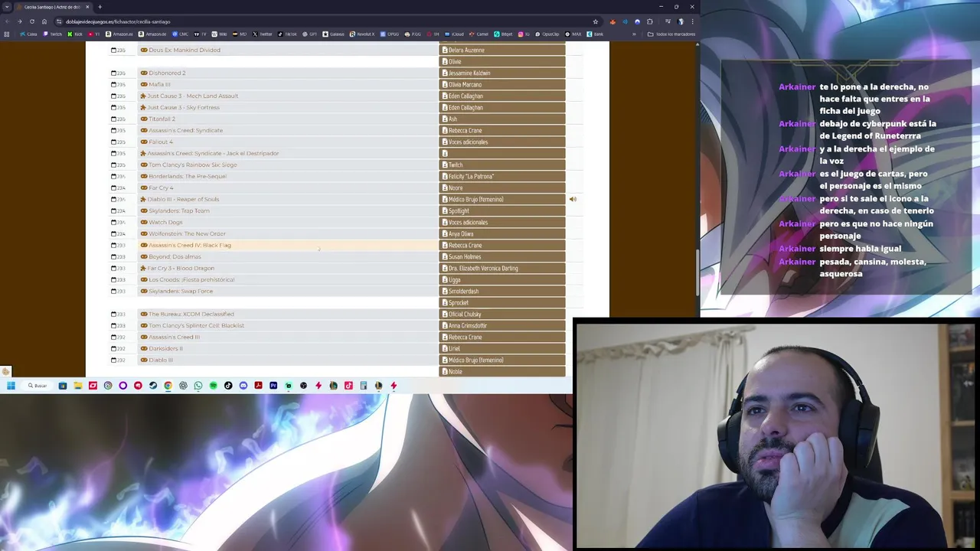980x551 pixels.
Task: Open WhatsApp from the taskbar
Action: point(198,386)
